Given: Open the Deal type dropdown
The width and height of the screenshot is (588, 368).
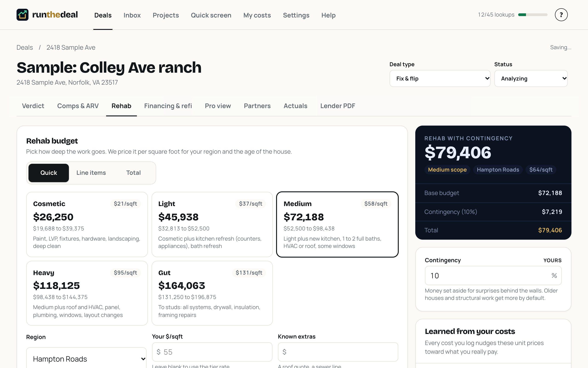Looking at the screenshot, I should click(440, 78).
